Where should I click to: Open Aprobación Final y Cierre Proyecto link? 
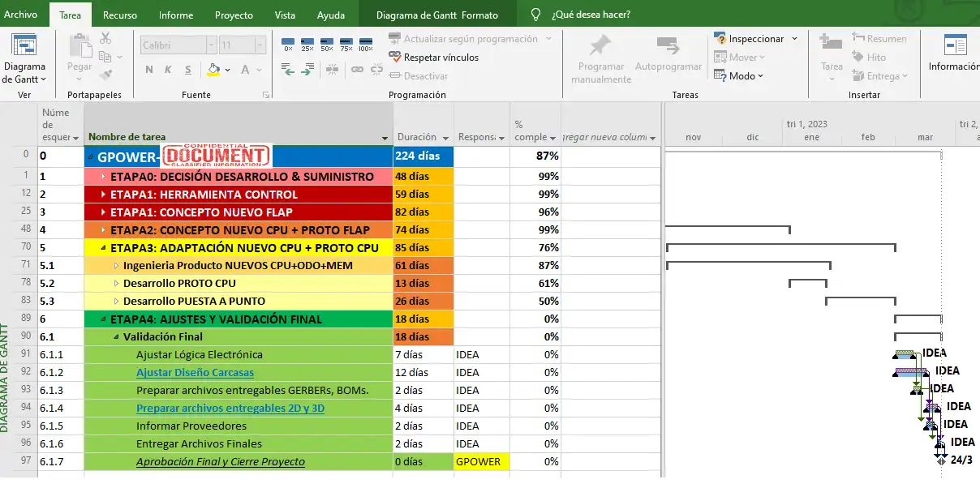click(x=221, y=462)
